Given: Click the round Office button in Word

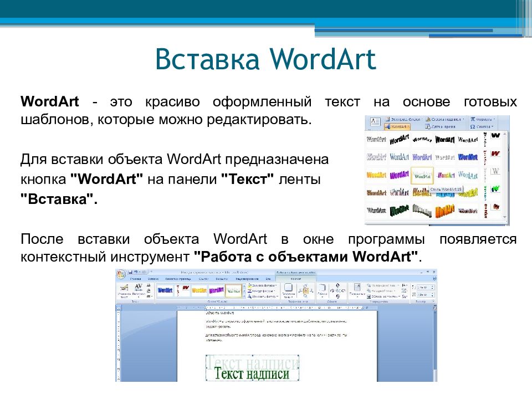Looking at the screenshot, I should tap(121, 274).
